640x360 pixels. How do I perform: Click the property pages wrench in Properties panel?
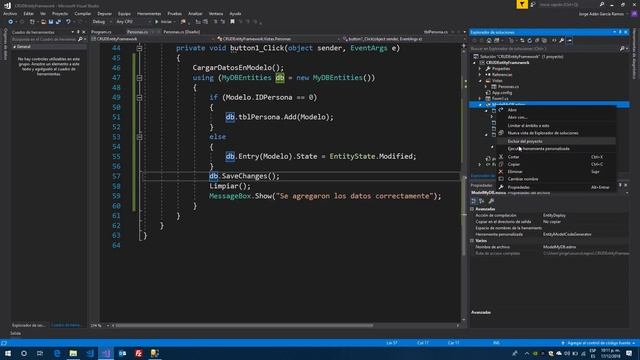pyautogui.click(x=491, y=201)
